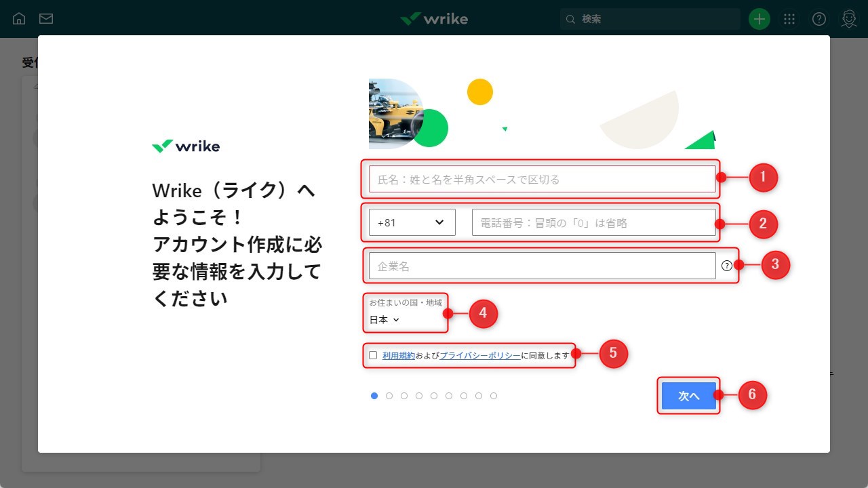Click the Wrike logo in the top bar

point(434,19)
